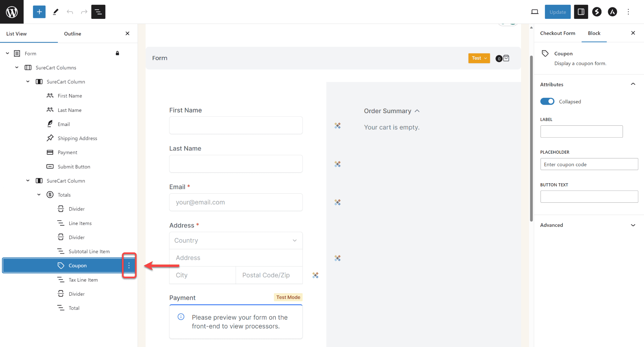The width and height of the screenshot is (644, 347).
Task: Collapse the SureCart Columns tree item
Action: coord(17,68)
